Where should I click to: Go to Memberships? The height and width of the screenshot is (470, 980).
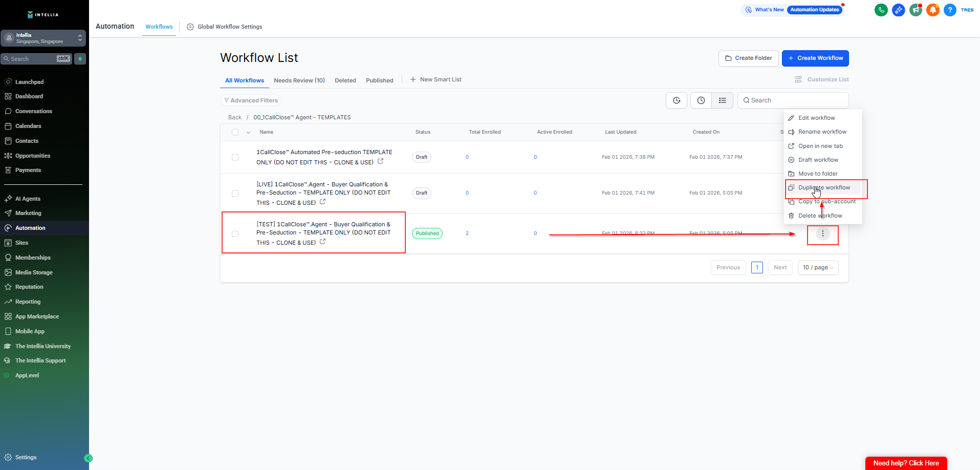33,258
